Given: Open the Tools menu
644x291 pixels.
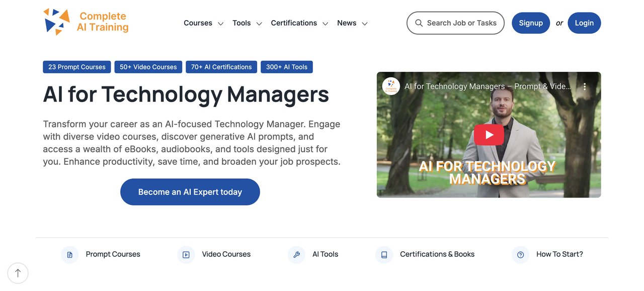Looking at the screenshot, I should (x=242, y=23).
